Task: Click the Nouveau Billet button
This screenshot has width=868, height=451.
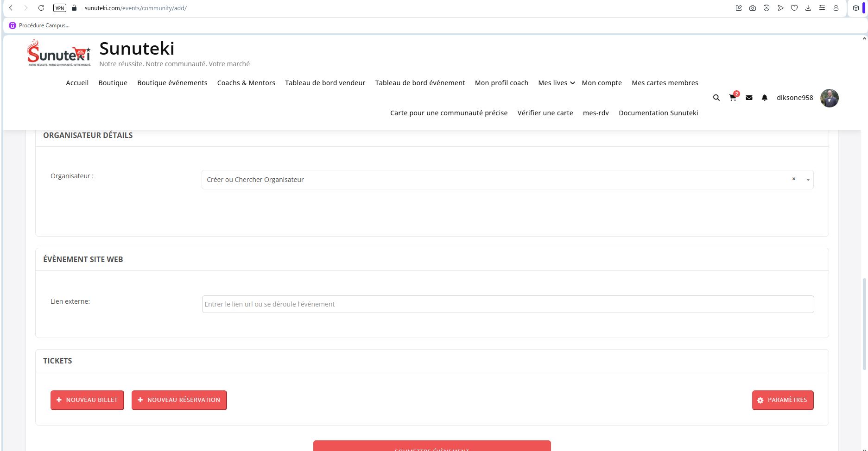Action: click(87, 400)
